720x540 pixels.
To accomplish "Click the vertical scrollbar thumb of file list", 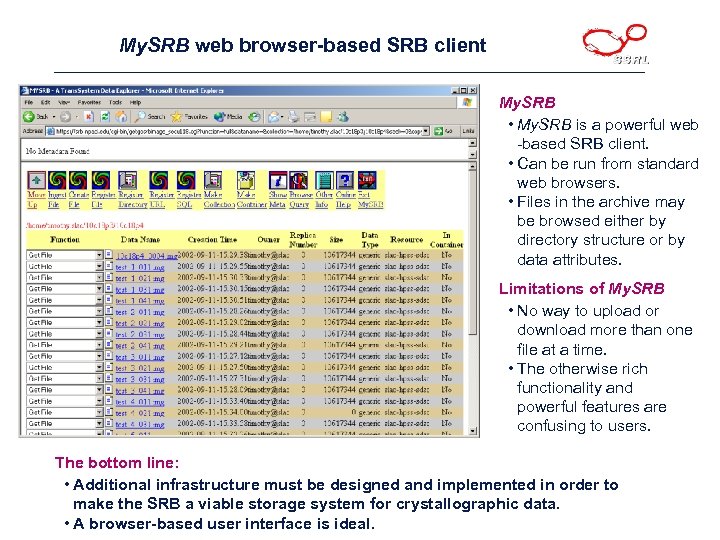I will [x=472, y=253].
